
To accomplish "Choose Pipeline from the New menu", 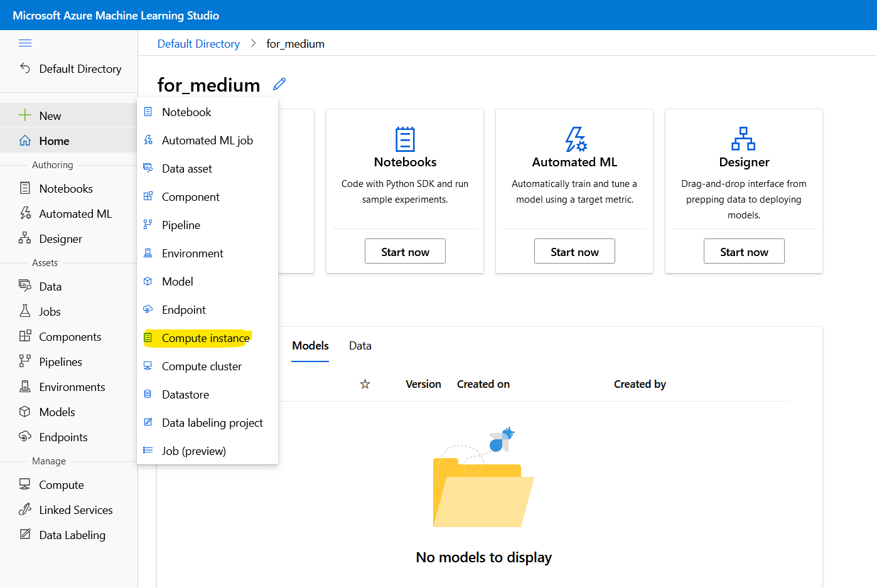I will [207, 225].
